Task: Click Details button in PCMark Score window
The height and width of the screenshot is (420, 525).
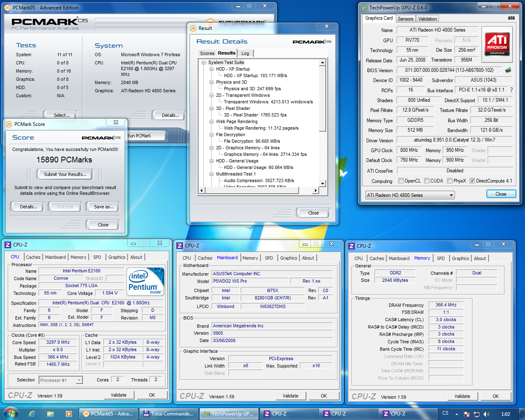Action: pyautogui.click(x=29, y=207)
